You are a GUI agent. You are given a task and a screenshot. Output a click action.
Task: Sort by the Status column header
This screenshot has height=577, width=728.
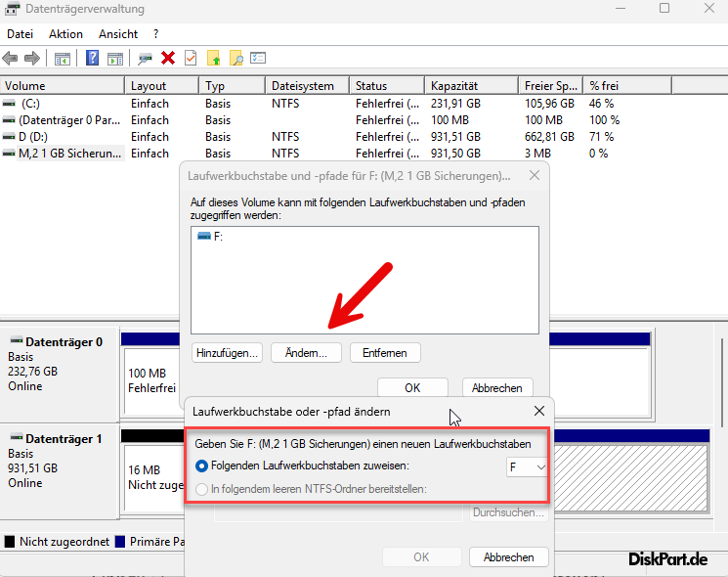pyautogui.click(x=387, y=86)
